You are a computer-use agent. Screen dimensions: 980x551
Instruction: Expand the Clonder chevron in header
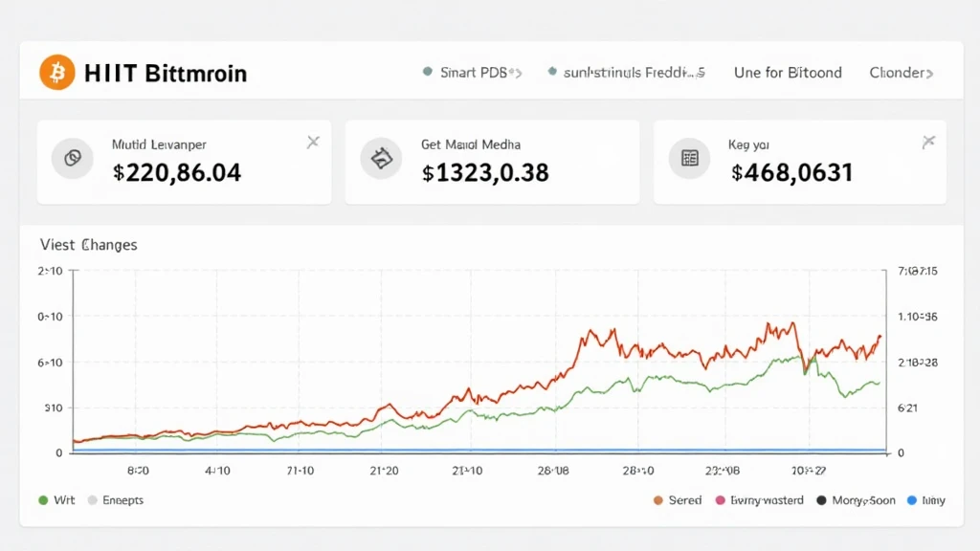tap(930, 74)
